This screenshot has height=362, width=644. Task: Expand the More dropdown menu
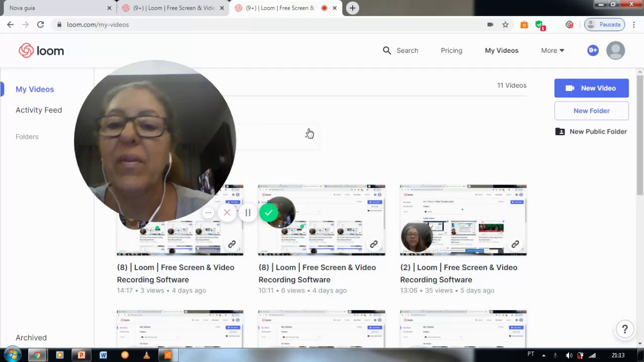552,50
